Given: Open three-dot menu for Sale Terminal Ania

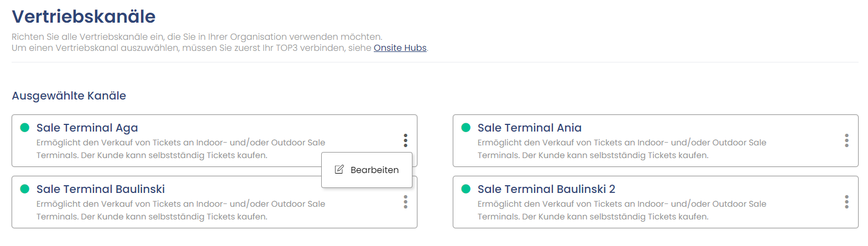Looking at the screenshot, I should click(846, 140).
